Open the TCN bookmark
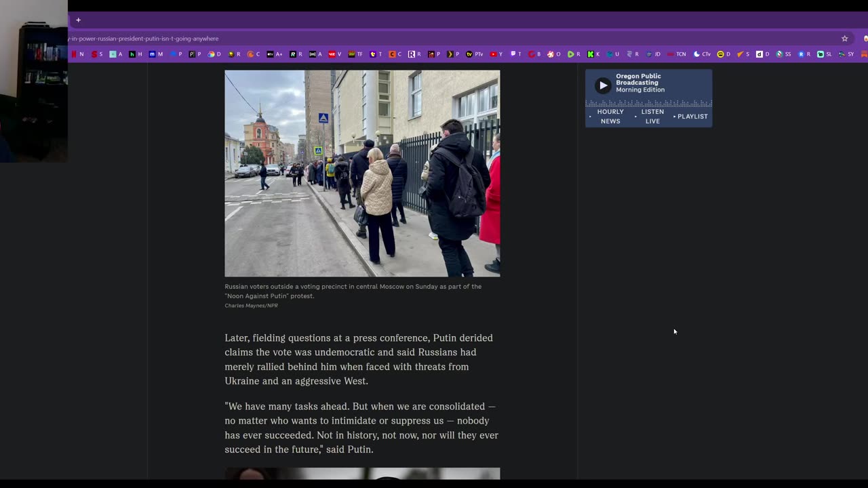Screen dimensions: 868x488 [677, 54]
